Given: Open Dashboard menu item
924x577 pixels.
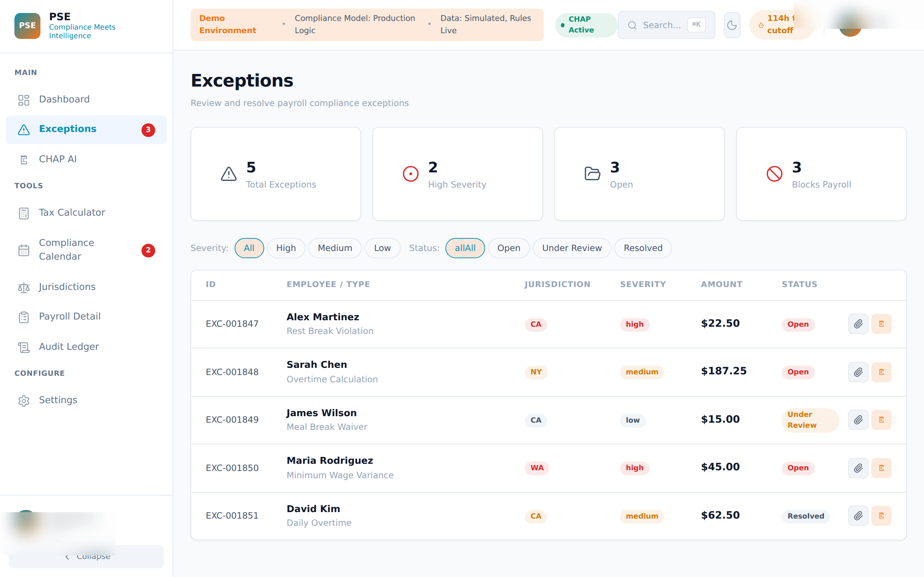Looking at the screenshot, I should click(64, 99).
